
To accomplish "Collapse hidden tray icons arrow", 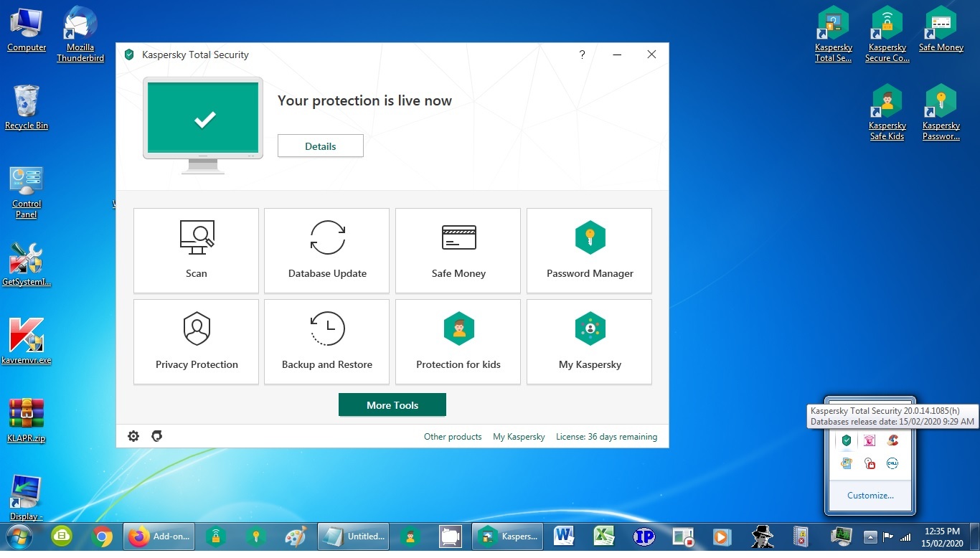I will [x=870, y=536].
